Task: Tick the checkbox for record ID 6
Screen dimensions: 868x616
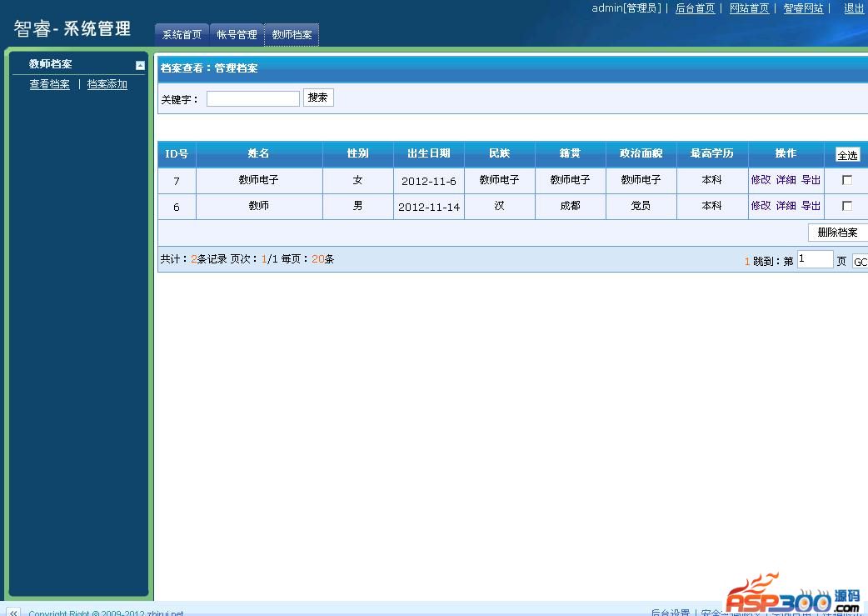Action: coord(847,206)
